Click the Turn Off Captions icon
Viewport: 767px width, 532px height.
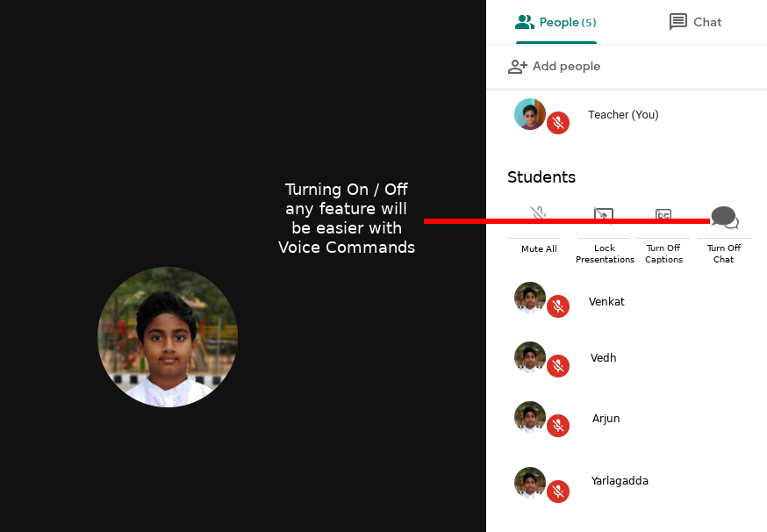(663, 215)
